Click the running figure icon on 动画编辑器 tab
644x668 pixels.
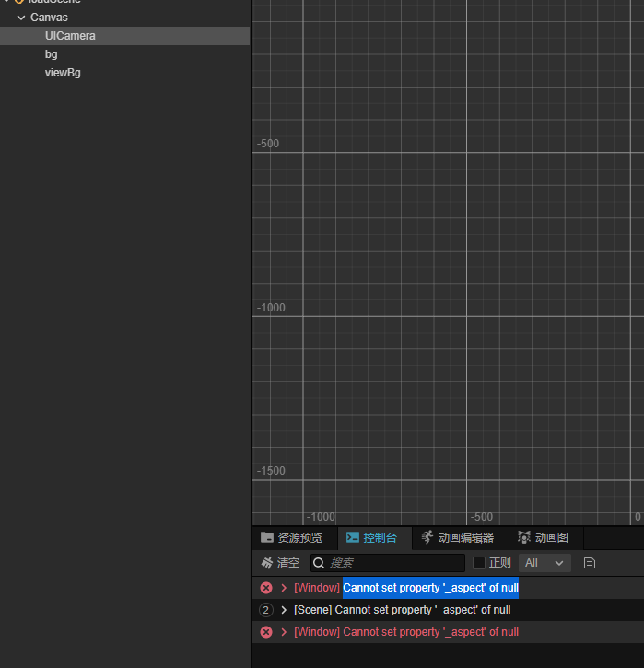[x=427, y=537]
